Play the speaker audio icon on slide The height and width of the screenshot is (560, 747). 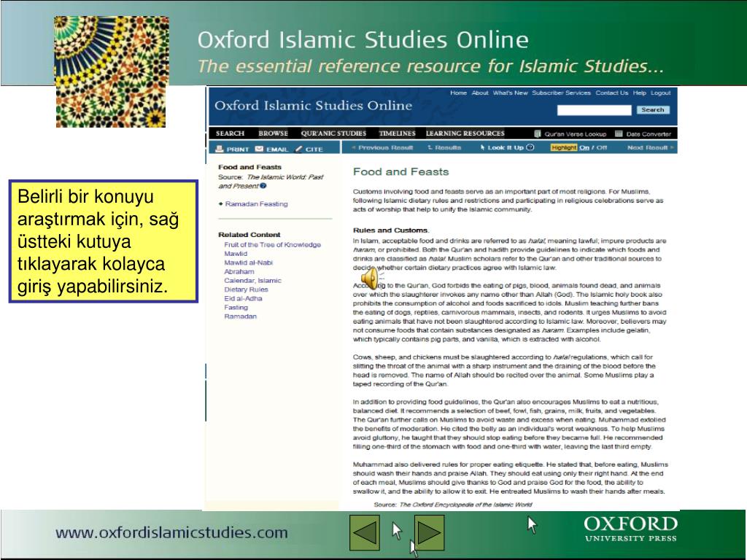(x=371, y=278)
